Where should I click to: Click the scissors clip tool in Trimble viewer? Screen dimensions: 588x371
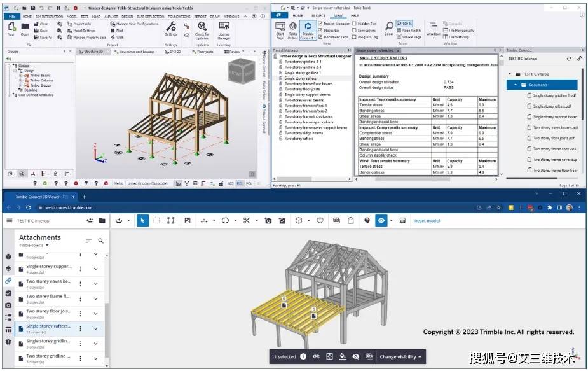247,221
